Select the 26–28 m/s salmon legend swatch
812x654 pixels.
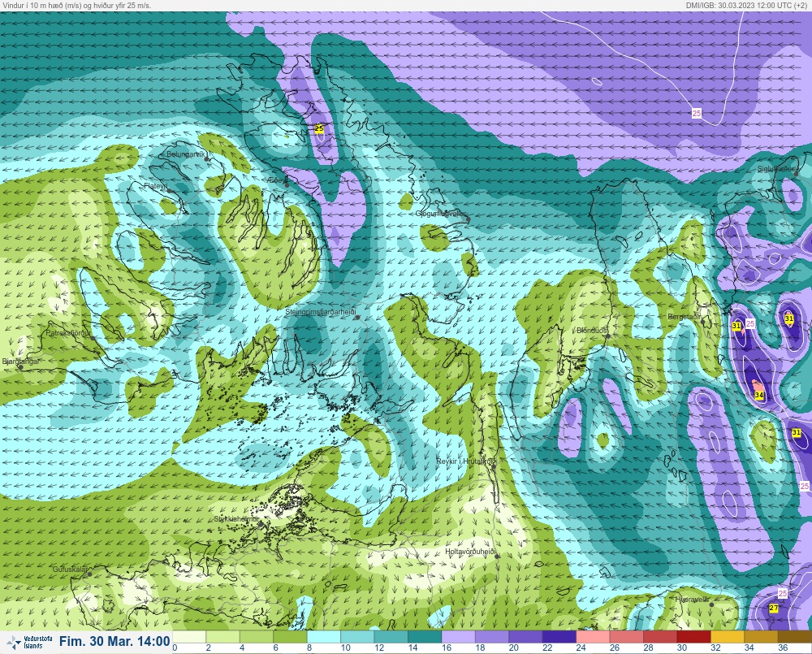[x=627, y=636]
